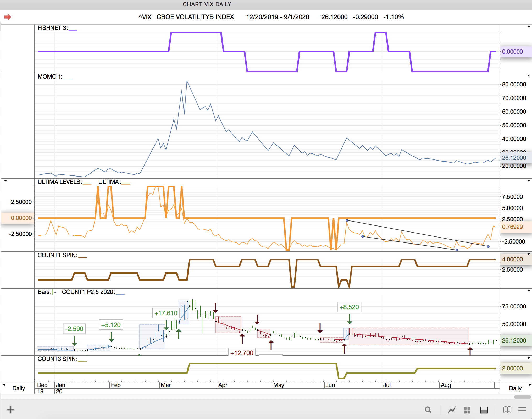The image size is (532, 419).
Task: Select the COUNT1 SPIN indicator label
Action: [57, 255]
